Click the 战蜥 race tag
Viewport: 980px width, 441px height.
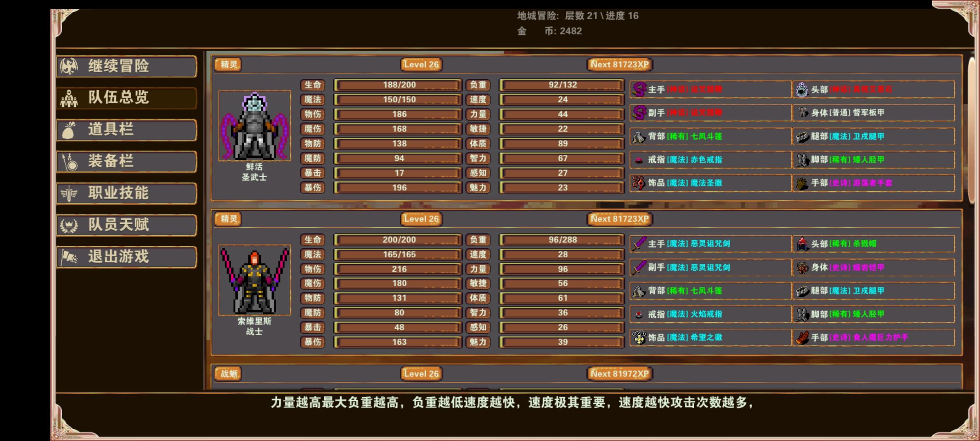(x=228, y=374)
